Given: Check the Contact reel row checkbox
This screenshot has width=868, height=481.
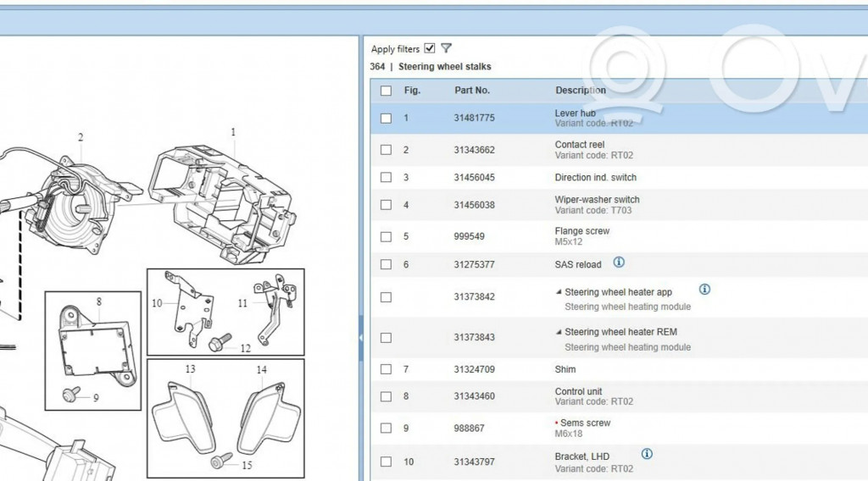Looking at the screenshot, I should point(387,150).
